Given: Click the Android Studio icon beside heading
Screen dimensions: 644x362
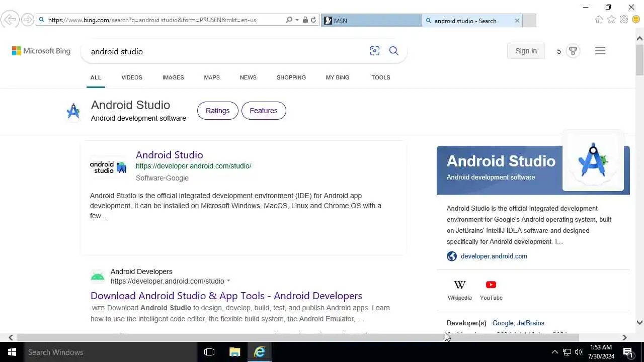Looking at the screenshot, I should pos(73,111).
